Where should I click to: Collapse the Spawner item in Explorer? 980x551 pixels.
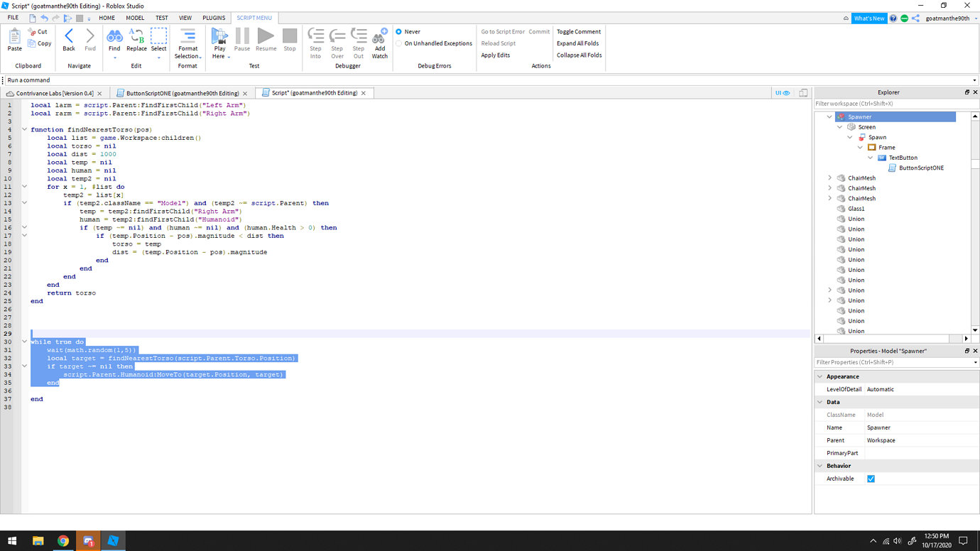coord(829,116)
